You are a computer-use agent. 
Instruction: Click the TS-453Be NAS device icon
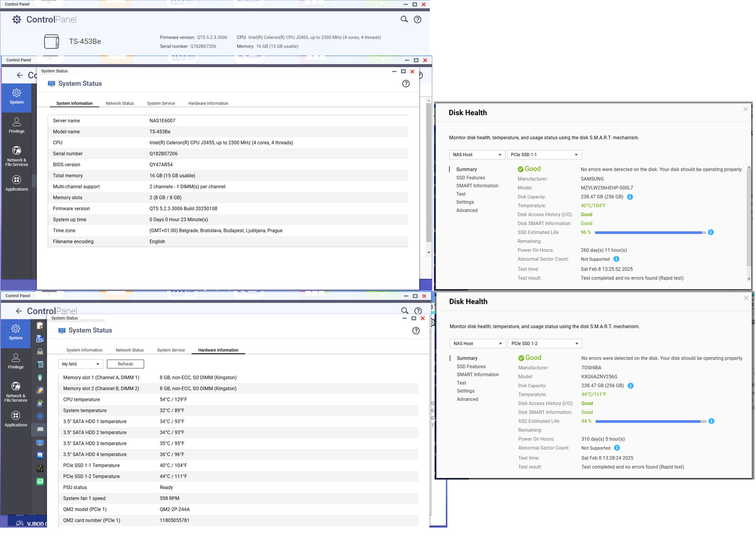(52, 41)
